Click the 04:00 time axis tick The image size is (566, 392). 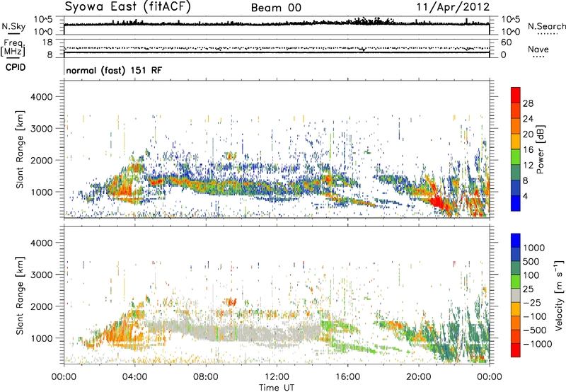(x=134, y=377)
